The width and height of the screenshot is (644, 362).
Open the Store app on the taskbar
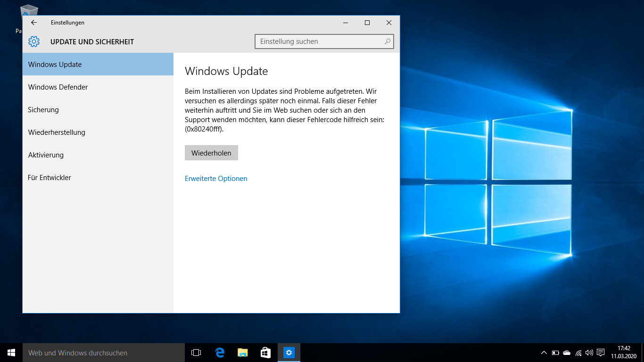coord(265,353)
